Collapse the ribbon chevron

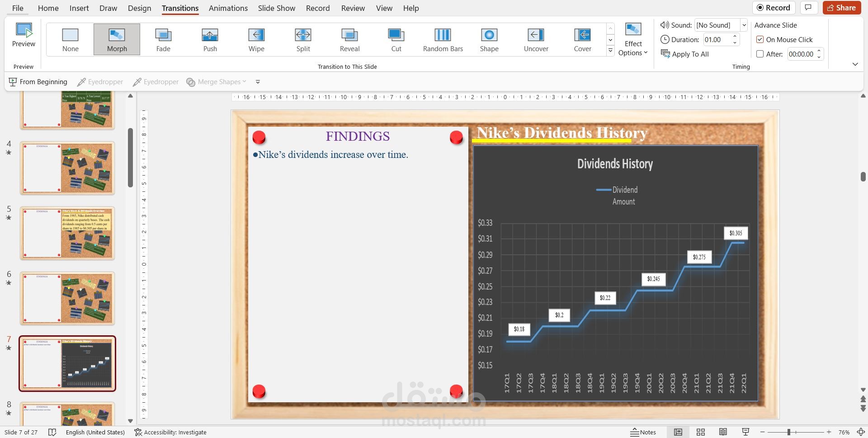point(855,64)
